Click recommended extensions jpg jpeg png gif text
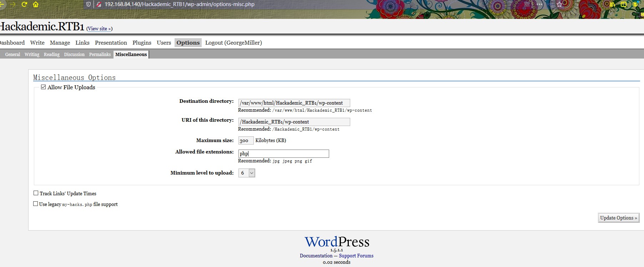The height and width of the screenshot is (267, 644). click(292, 161)
